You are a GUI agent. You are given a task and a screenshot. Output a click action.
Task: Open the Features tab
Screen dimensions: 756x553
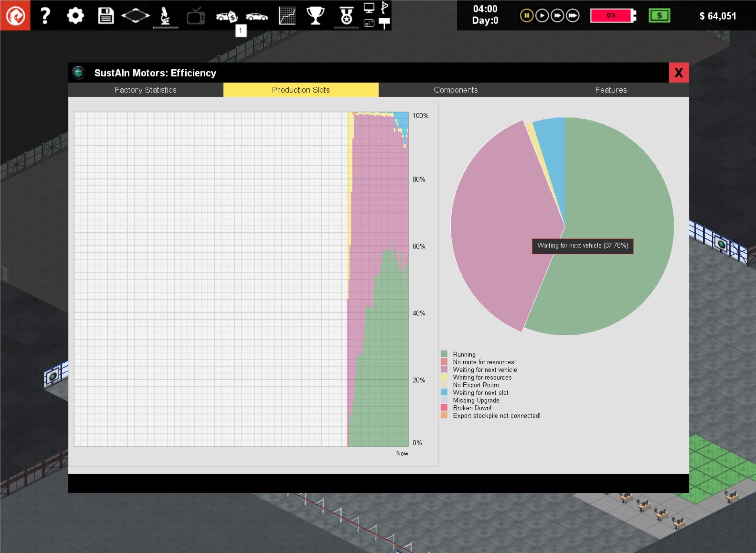tap(611, 90)
